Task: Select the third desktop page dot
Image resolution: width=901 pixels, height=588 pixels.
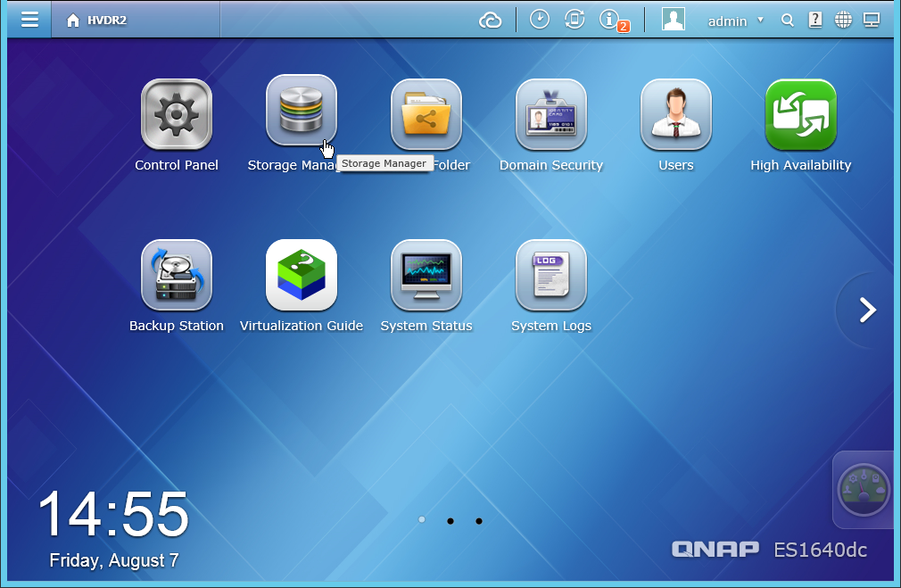Action: [479, 521]
